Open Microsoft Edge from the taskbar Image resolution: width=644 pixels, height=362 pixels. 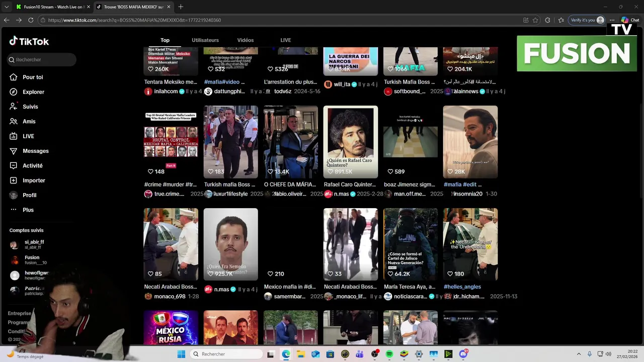click(286, 354)
